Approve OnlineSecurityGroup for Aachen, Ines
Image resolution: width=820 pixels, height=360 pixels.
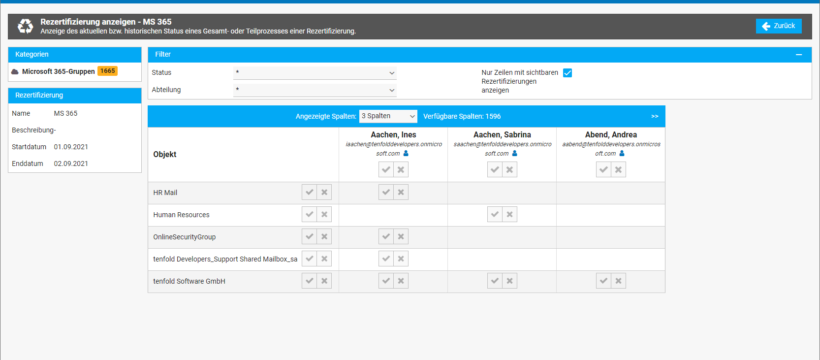pos(386,237)
